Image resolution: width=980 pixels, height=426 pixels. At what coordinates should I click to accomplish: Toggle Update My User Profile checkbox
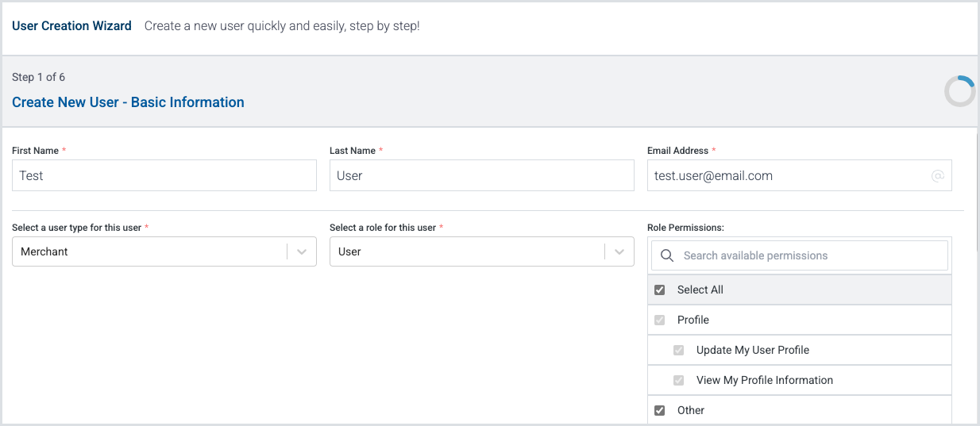678,351
